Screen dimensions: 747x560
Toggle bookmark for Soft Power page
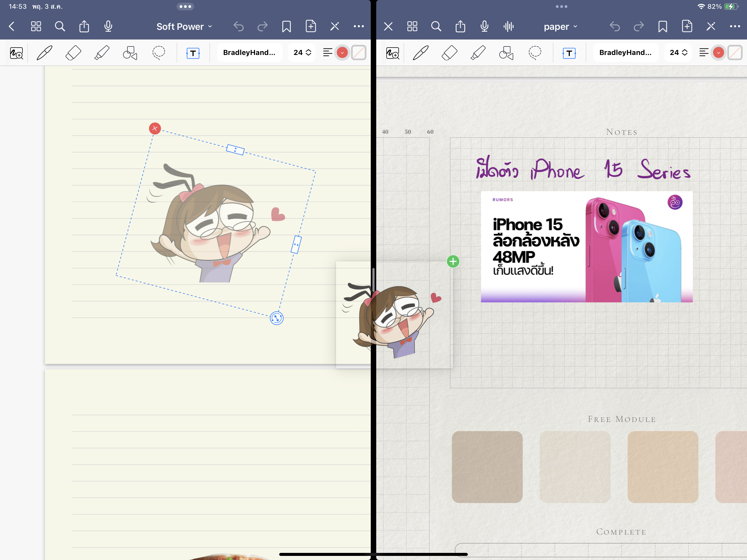tap(286, 26)
